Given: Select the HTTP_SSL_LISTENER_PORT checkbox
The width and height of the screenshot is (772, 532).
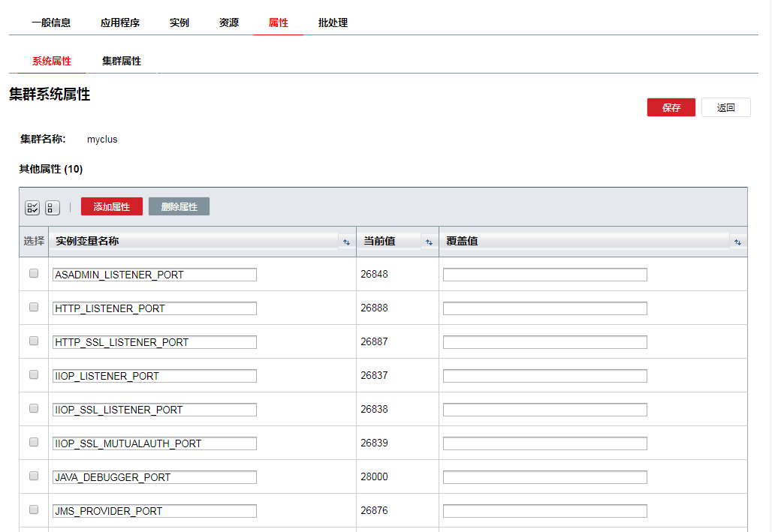Looking at the screenshot, I should pyautogui.click(x=34, y=341).
